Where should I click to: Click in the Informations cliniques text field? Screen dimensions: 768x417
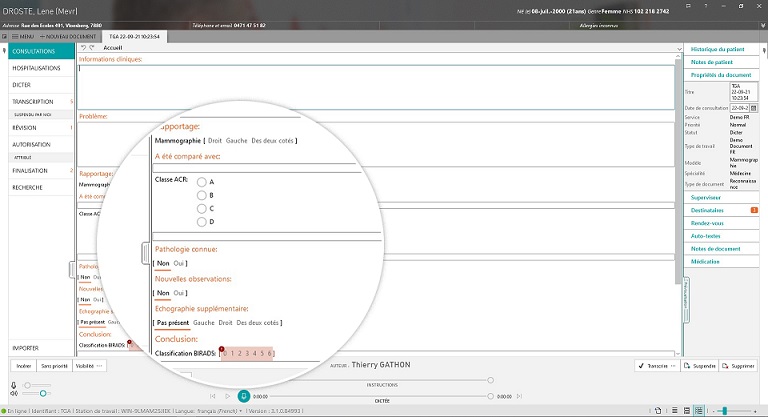click(376, 87)
